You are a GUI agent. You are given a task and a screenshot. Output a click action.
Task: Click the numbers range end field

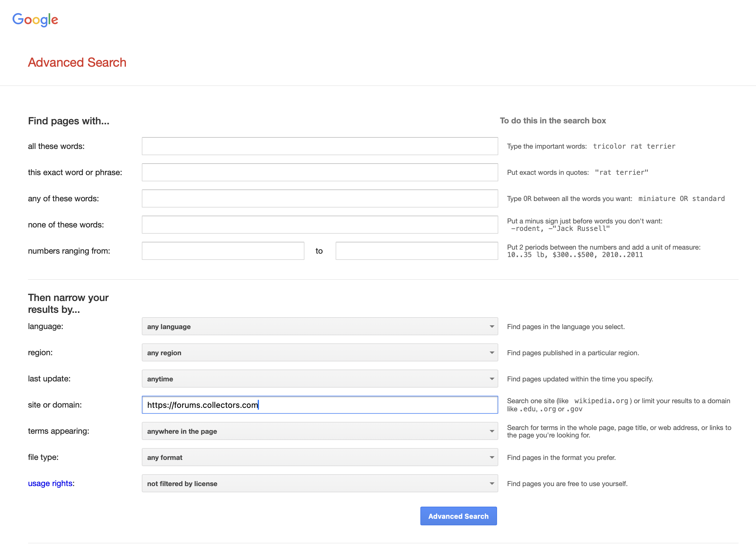[x=416, y=251]
